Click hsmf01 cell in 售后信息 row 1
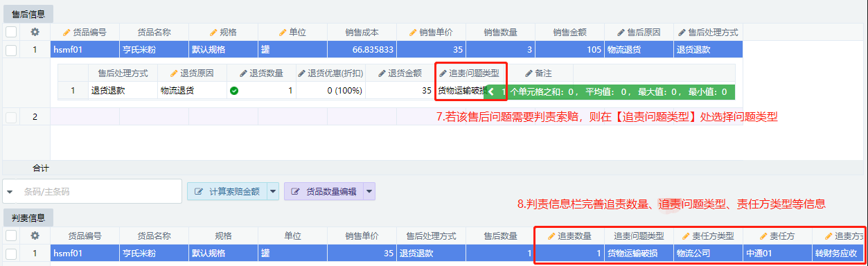868x266 pixels. pyautogui.click(x=85, y=50)
